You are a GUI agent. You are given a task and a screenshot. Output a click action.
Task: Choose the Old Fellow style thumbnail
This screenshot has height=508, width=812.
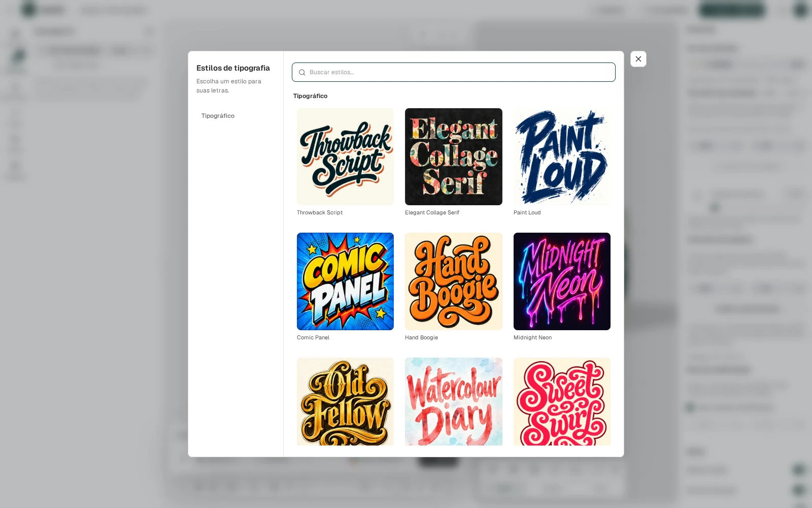pyautogui.click(x=345, y=401)
